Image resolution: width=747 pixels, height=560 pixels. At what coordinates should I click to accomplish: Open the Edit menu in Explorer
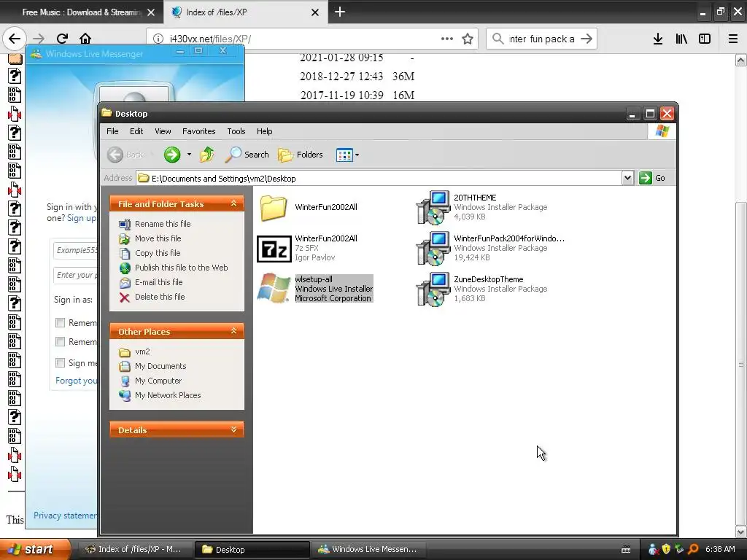136,131
